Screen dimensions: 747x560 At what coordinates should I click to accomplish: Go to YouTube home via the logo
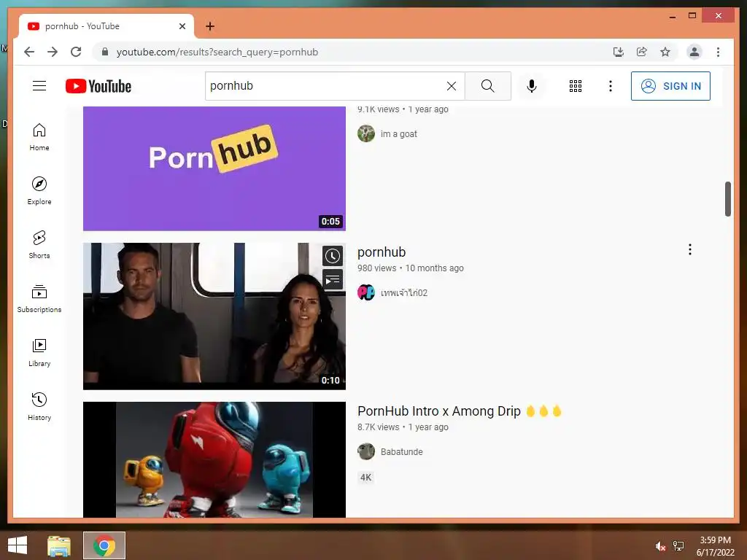point(98,86)
